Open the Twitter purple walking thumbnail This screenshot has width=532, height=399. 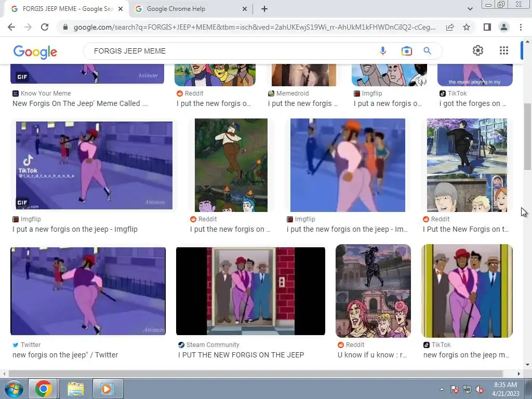tap(88, 291)
